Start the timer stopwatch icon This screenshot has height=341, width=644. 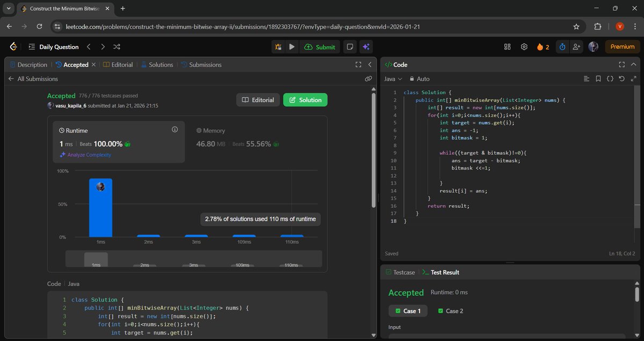pos(562,47)
